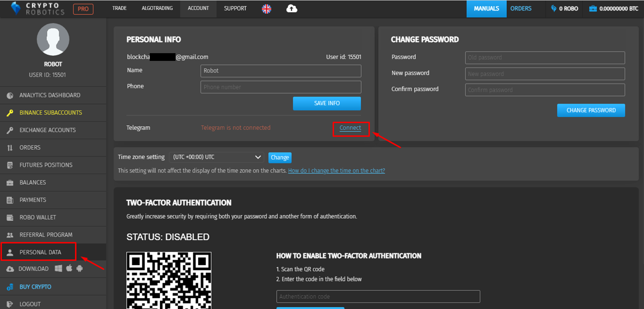Open EXCHANGE ACCOUNTS in the sidebar
The width and height of the screenshot is (644, 309).
pyautogui.click(x=53, y=130)
